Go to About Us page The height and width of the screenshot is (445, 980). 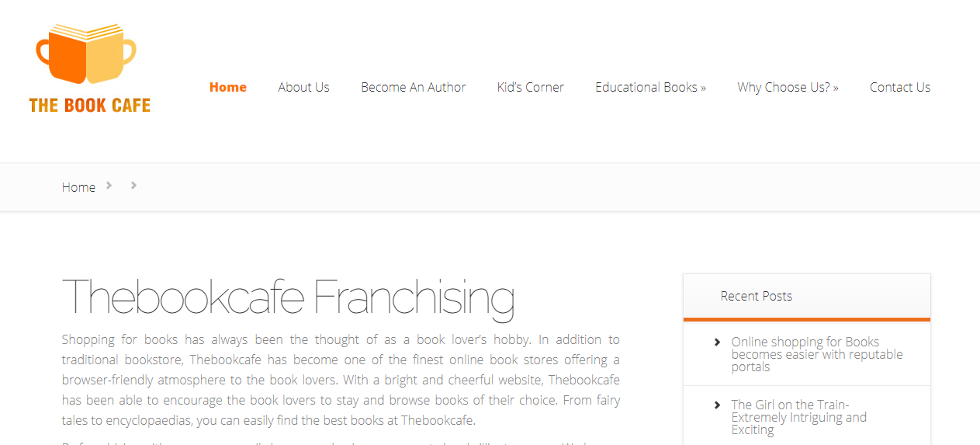click(304, 87)
